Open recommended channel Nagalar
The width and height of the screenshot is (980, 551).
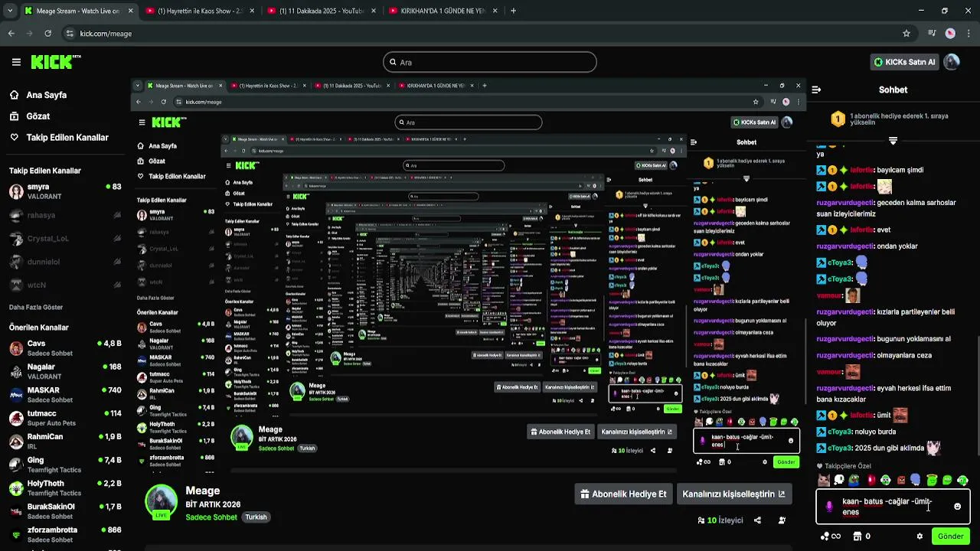pos(65,371)
